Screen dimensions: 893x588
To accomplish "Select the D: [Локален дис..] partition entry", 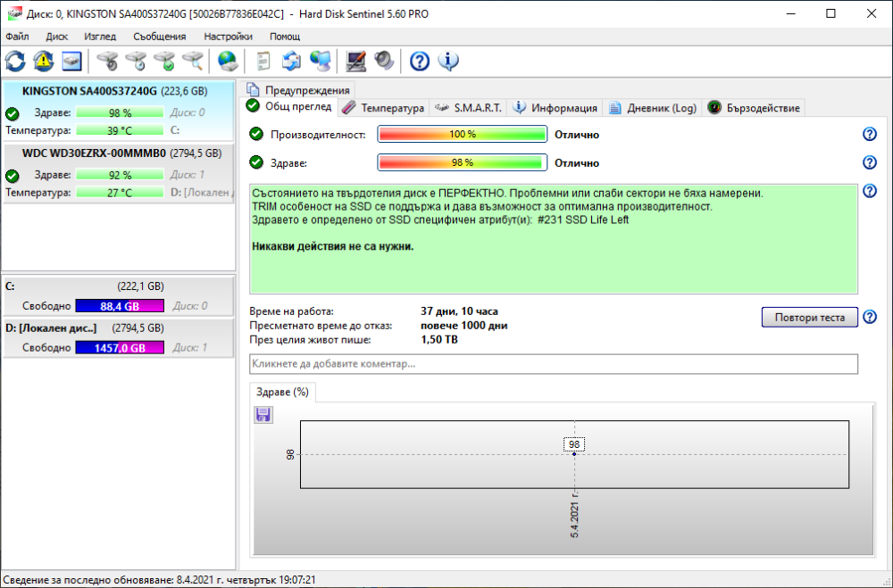I will [118, 337].
